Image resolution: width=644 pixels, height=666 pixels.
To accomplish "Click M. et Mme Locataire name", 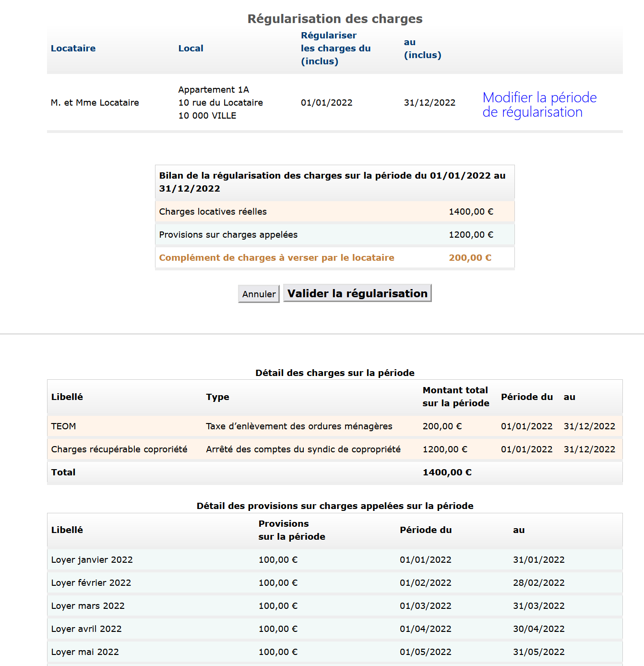I will point(95,103).
